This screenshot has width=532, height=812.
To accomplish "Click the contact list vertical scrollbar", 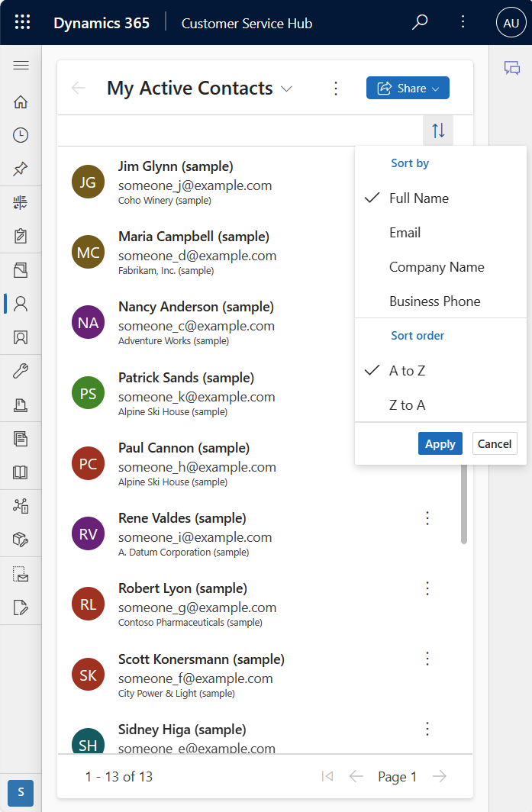I will click(x=464, y=504).
